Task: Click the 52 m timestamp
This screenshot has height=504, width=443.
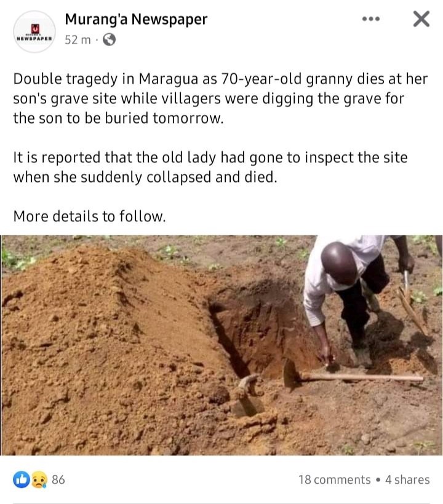Action: point(78,40)
